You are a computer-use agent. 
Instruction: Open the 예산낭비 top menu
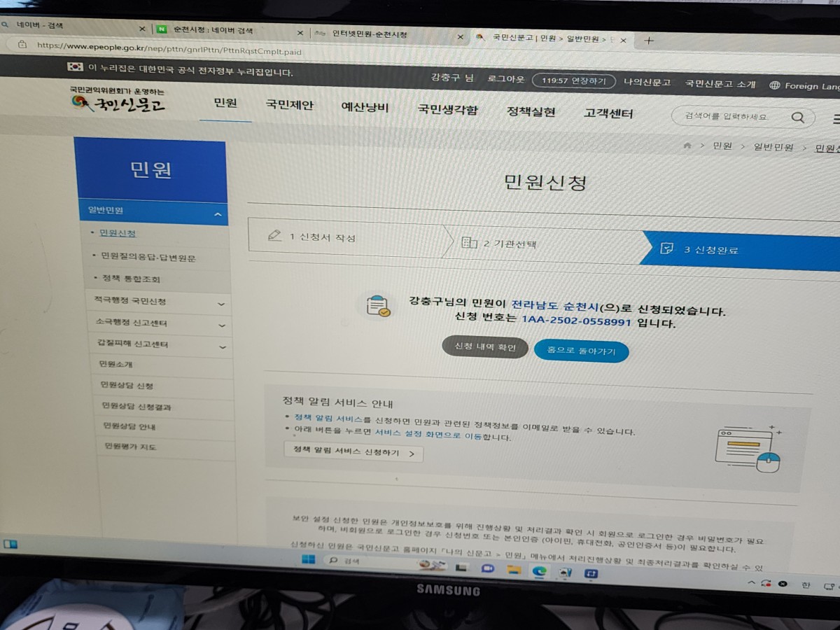tap(364, 108)
